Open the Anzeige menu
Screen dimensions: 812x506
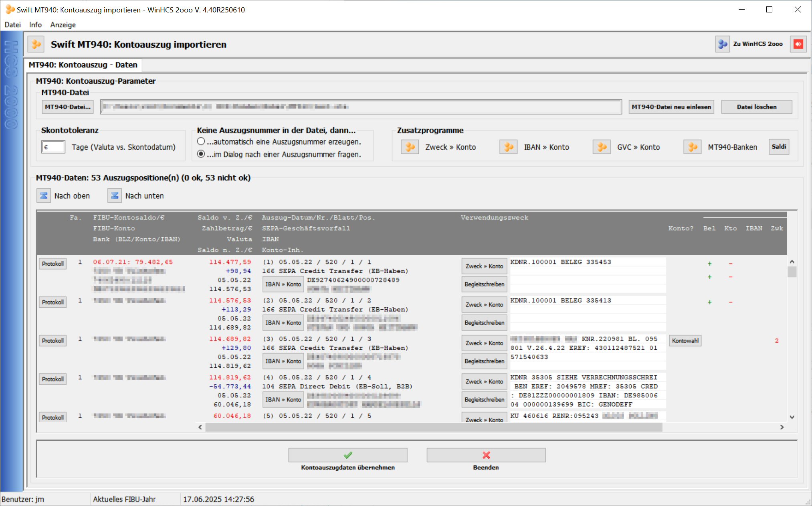click(63, 24)
